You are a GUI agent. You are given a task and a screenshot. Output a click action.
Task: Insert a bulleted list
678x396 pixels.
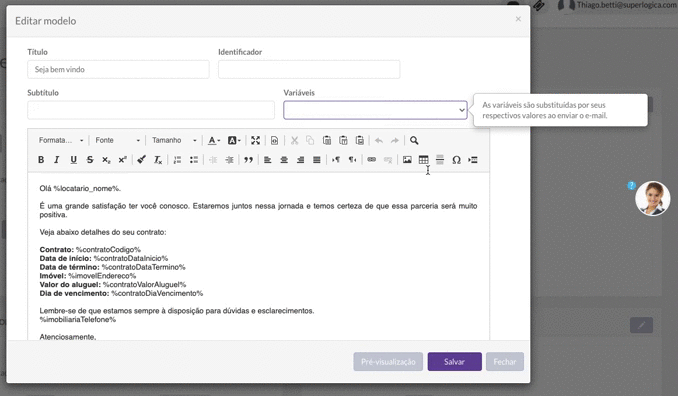(194, 160)
